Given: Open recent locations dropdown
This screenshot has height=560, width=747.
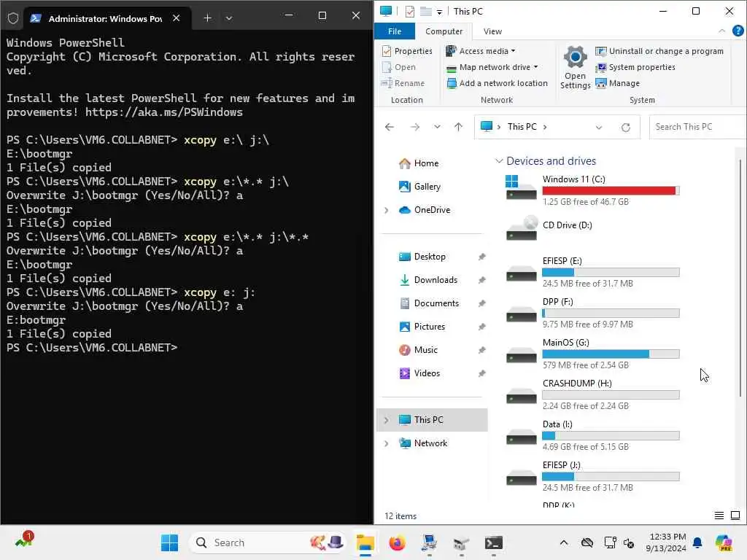Looking at the screenshot, I should point(437,127).
